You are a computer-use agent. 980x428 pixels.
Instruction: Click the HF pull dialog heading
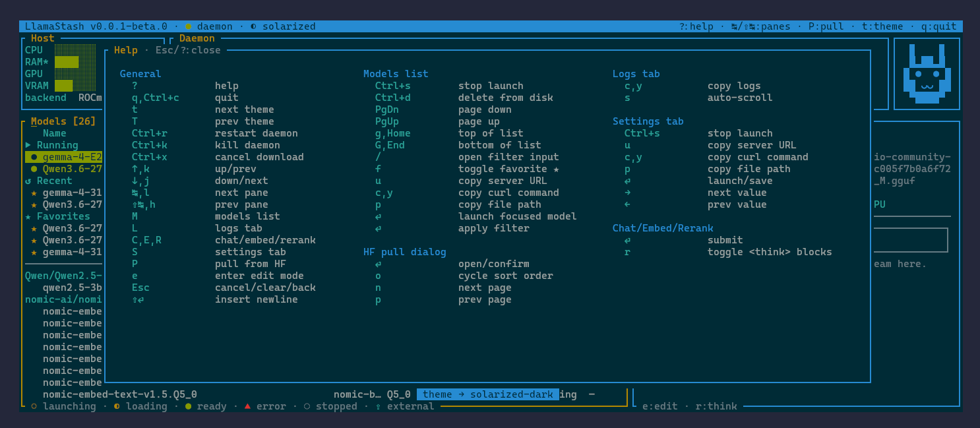[x=405, y=252]
